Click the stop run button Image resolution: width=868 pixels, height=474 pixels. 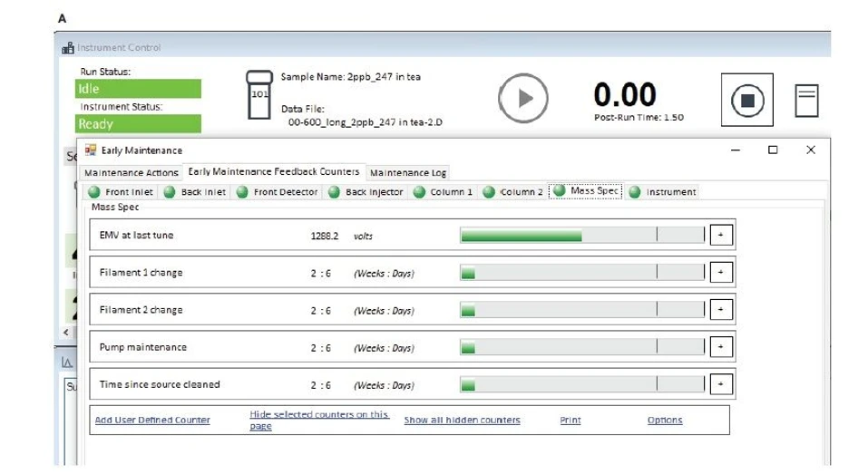pyautogui.click(x=746, y=100)
